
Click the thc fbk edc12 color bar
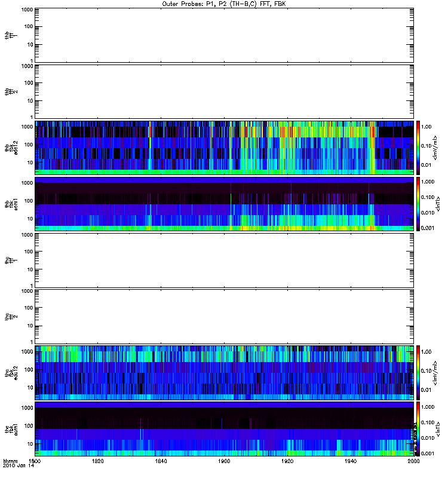tap(418, 372)
